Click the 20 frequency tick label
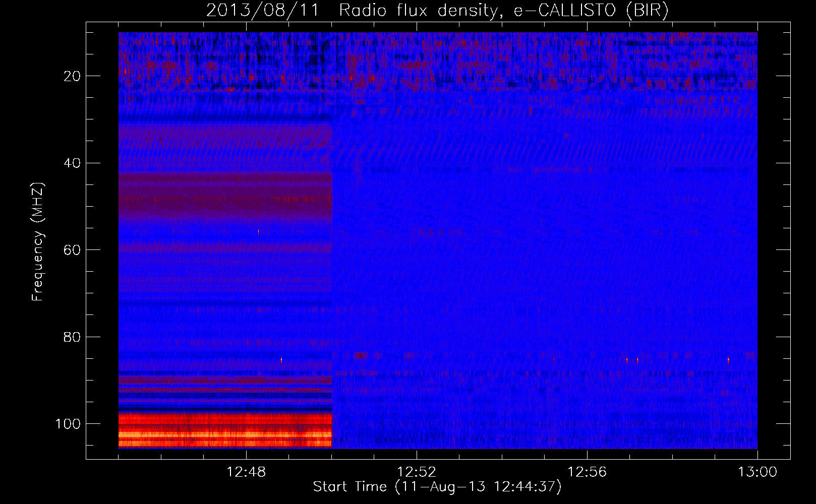This screenshot has width=816, height=504. [72, 76]
